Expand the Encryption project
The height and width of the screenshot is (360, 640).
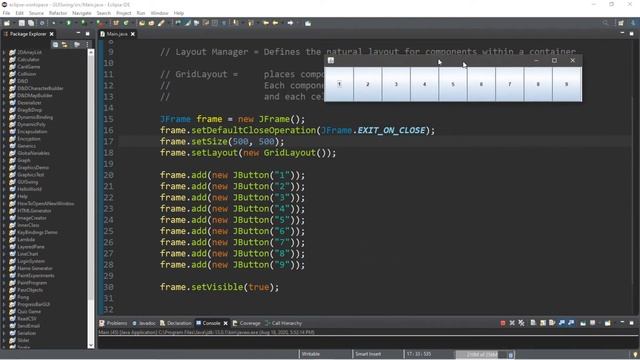point(4,139)
